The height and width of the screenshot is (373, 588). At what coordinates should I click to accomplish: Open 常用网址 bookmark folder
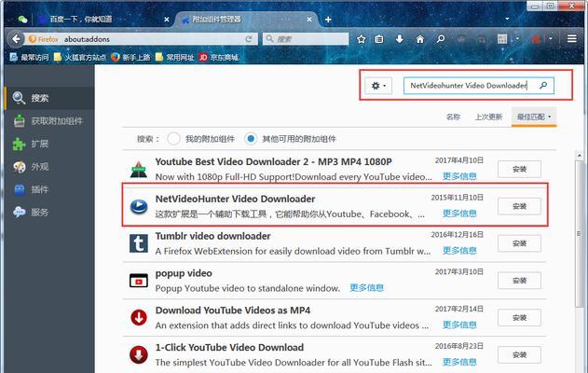175,57
